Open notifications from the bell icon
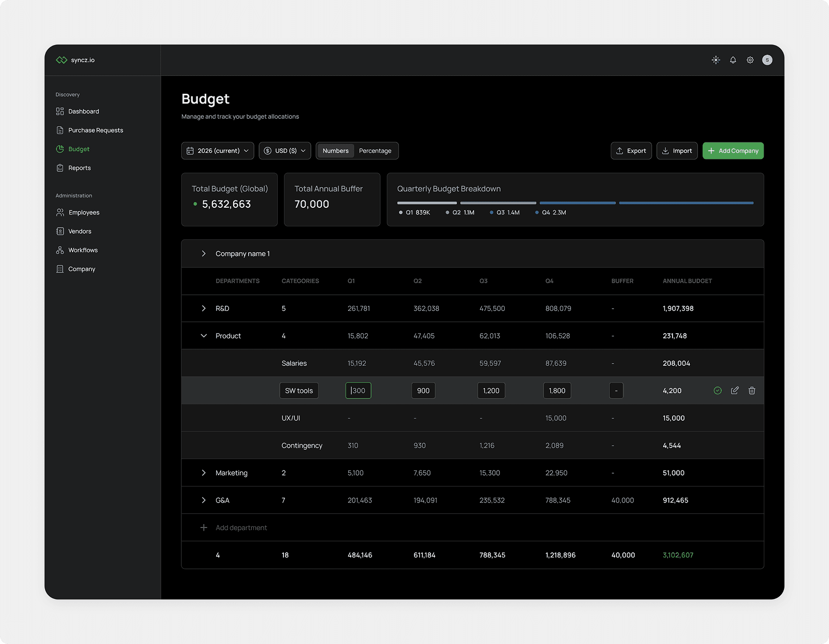The height and width of the screenshot is (644, 829). pos(733,60)
